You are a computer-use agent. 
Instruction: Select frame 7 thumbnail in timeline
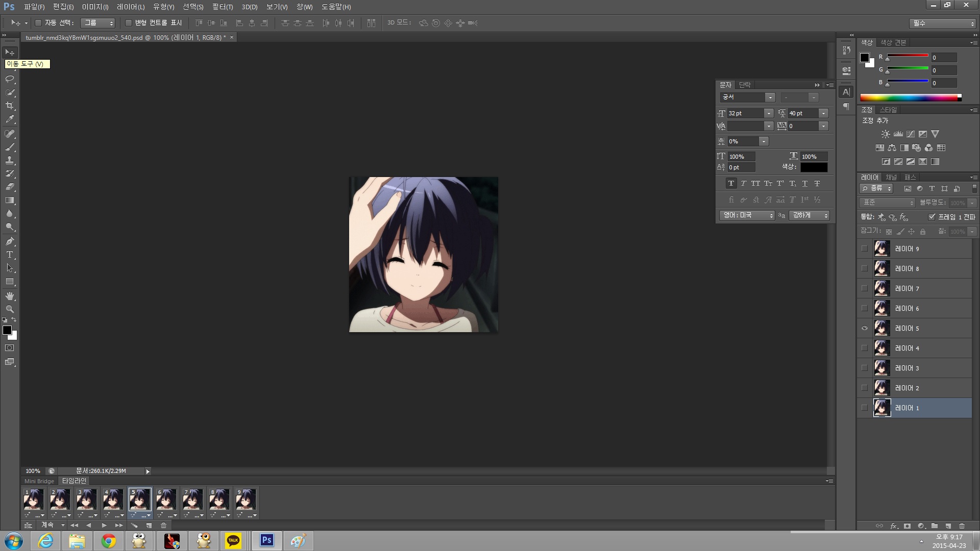click(x=193, y=499)
